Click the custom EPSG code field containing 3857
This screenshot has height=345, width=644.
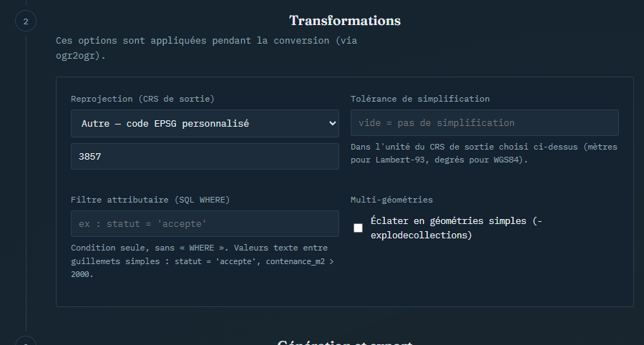pyautogui.click(x=205, y=157)
